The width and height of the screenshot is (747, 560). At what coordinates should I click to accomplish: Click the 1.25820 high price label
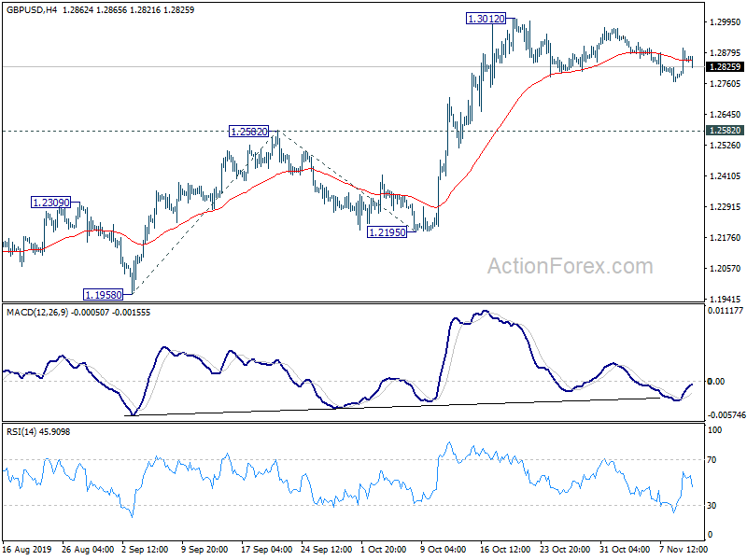248,132
